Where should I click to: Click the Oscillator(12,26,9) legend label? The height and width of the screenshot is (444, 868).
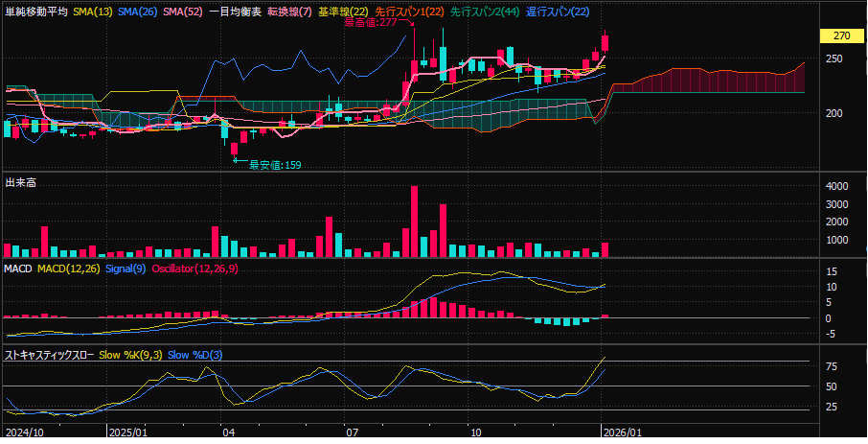(x=197, y=268)
